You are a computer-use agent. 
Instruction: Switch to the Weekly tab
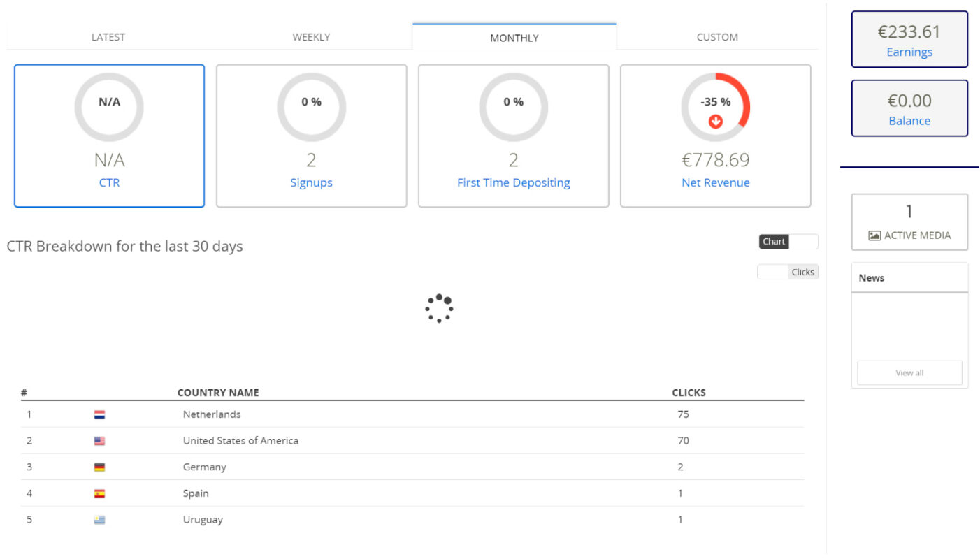coord(311,37)
